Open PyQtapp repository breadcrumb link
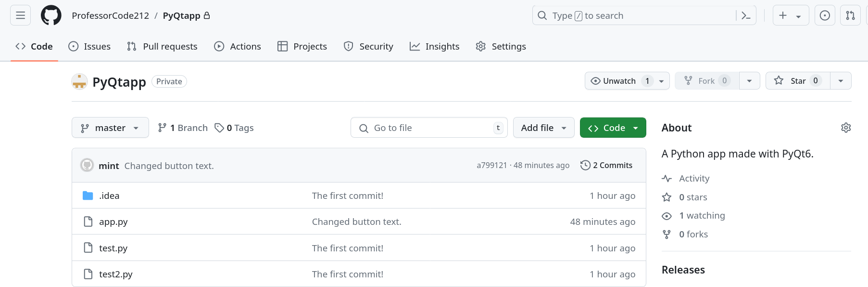This screenshot has width=868, height=287. click(x=181, y=15)
